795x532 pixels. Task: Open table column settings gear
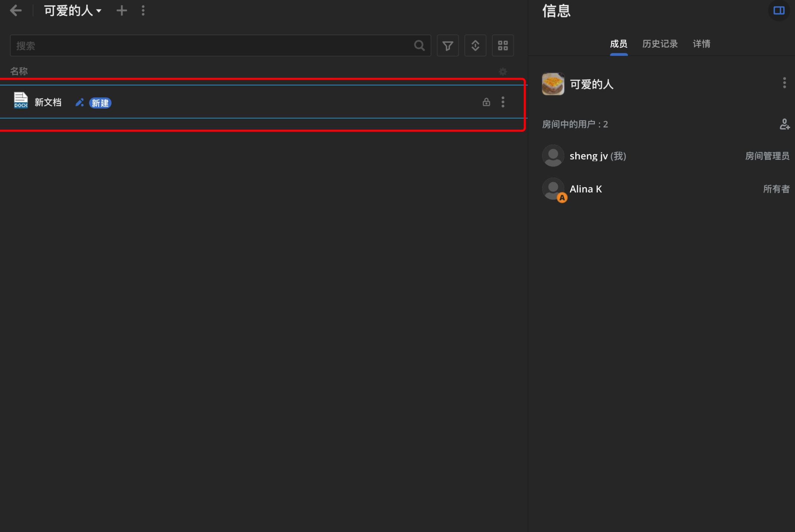point(503,71)
